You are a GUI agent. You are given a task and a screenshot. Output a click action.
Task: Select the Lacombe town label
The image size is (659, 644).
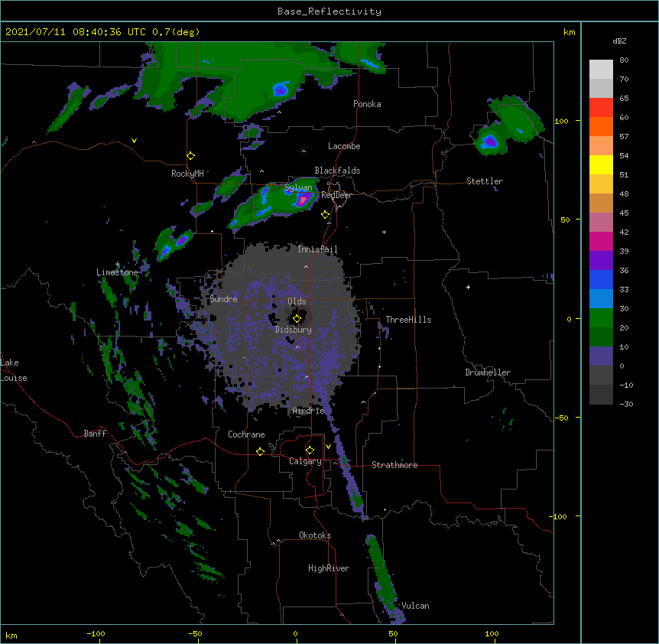pos(344,146)
